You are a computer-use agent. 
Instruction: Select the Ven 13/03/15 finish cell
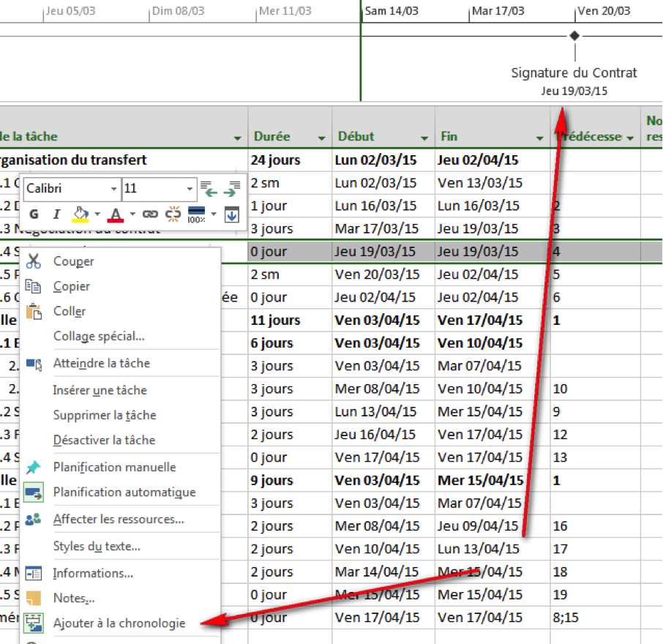492,183
